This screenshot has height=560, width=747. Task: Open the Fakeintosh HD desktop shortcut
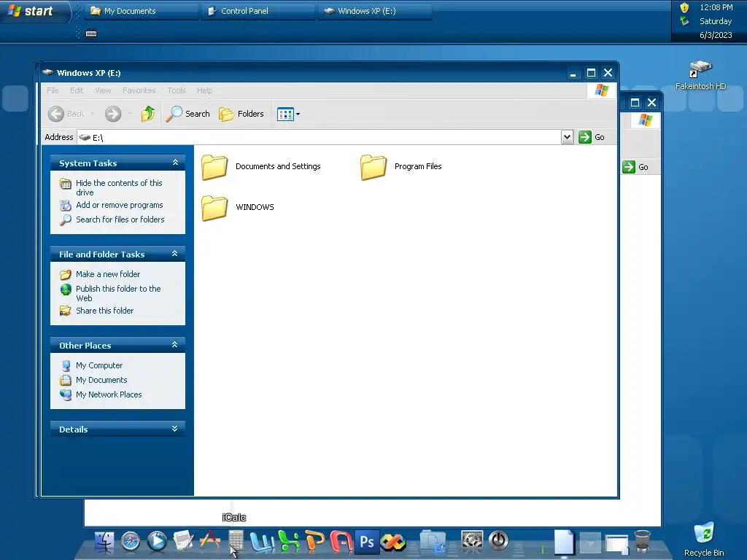(x=700, y=75)
